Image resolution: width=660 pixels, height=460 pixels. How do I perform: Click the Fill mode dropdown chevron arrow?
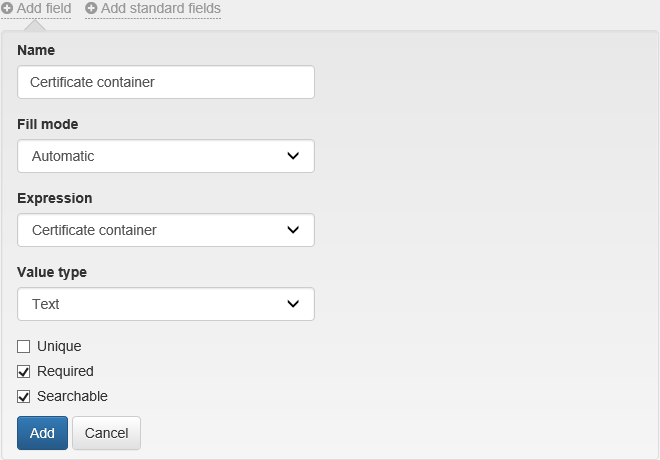[x=293, y=156]
